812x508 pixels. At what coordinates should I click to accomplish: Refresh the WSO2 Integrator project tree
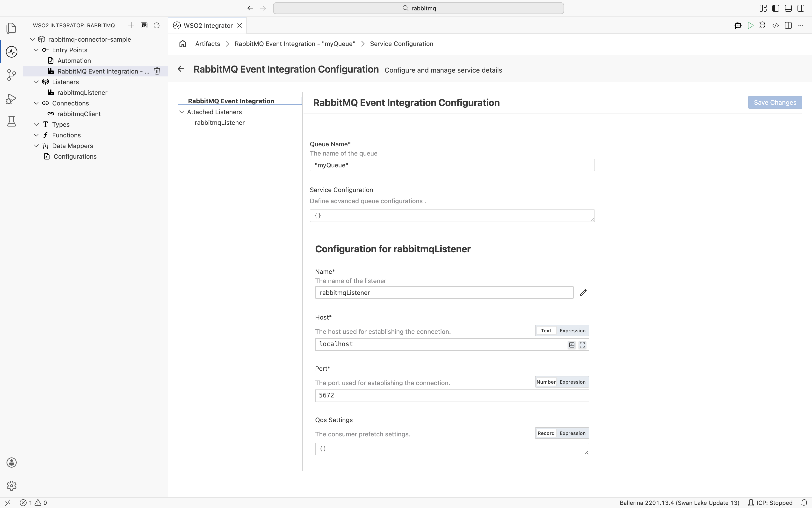coord(156,25)
